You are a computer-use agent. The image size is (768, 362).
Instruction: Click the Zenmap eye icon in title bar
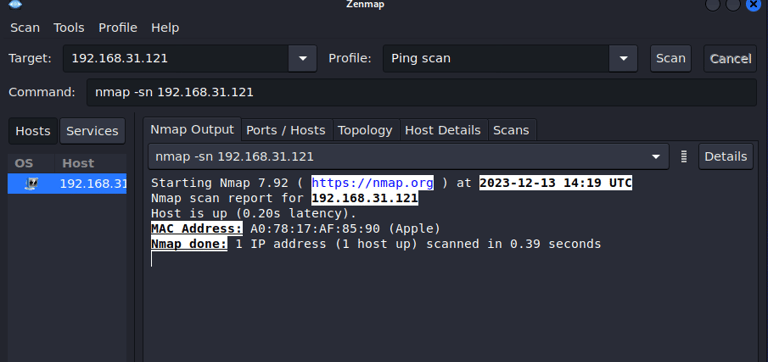[x=15, y=4]
